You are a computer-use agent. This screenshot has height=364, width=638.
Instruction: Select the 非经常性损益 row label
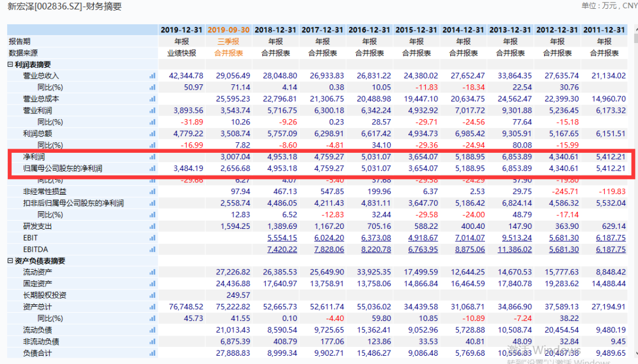click(x=45, y=192)
